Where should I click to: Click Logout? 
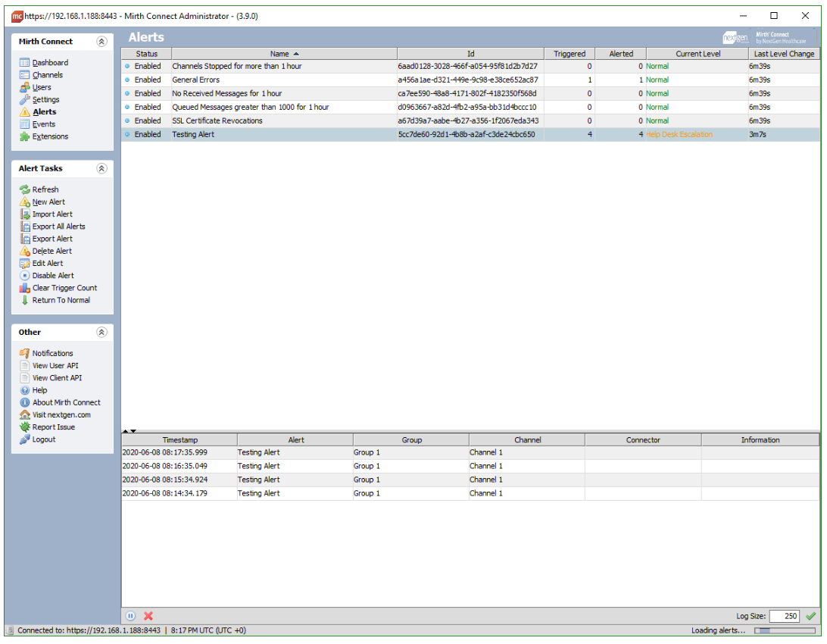point(37,439)
